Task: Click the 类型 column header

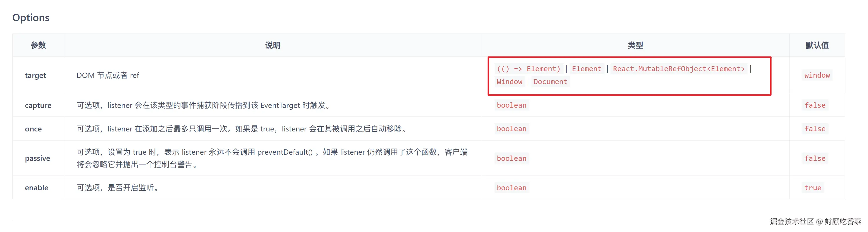Action: point(635,45)
